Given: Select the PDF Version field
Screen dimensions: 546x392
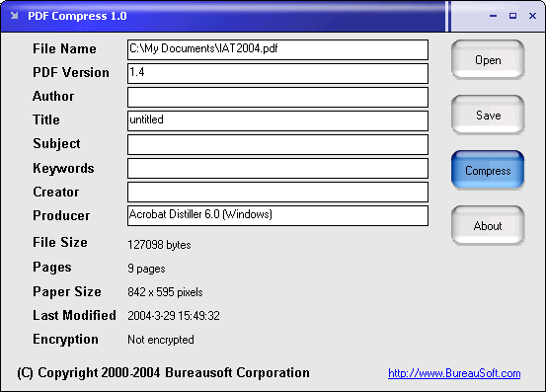Looking at the screenshot, I should [x=277, y=73].
